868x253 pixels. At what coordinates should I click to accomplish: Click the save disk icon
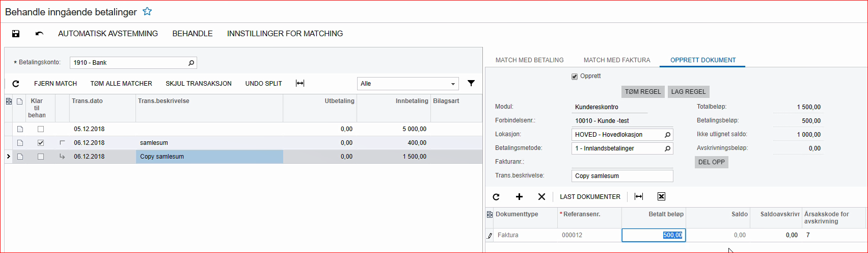[x=16, y=34]
